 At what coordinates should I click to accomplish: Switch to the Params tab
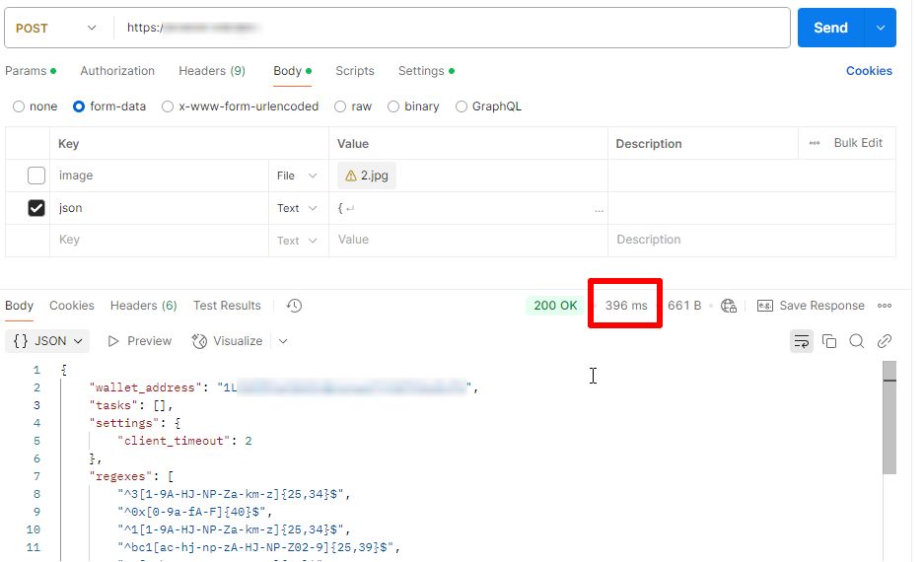click(31, 71)
